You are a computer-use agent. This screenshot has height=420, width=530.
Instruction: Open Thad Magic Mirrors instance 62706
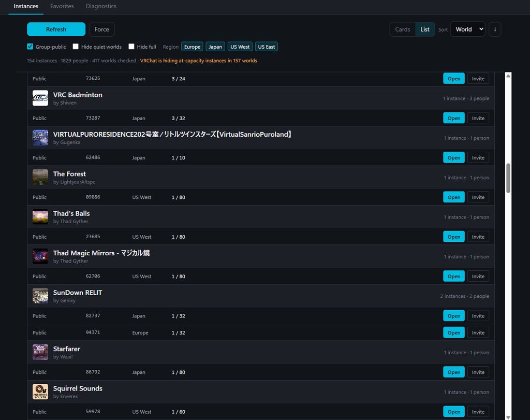[x=454, y=276]
